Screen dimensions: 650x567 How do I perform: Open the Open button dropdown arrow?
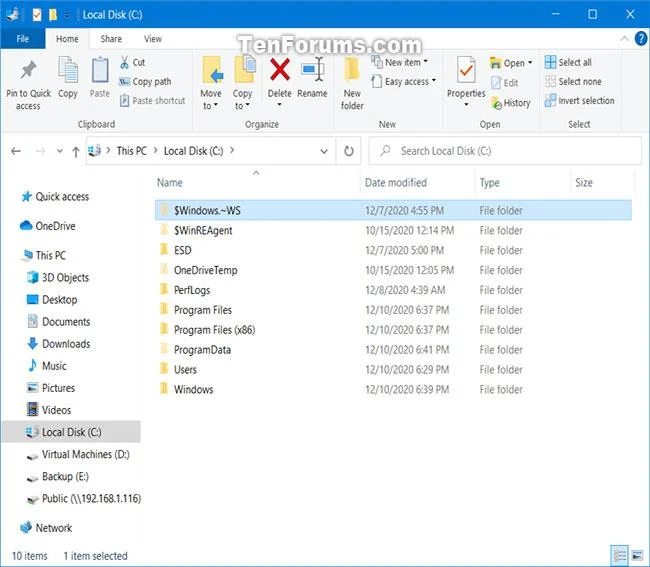pos(530,63)
